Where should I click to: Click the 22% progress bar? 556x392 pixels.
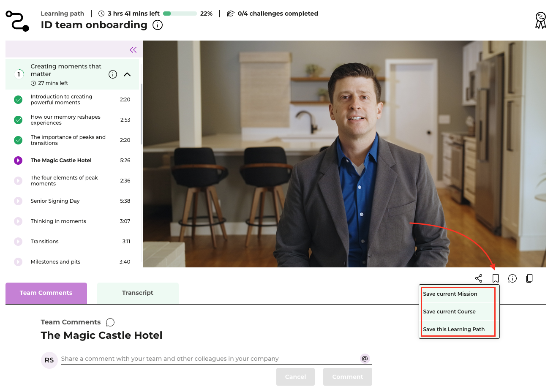click(x=180, y=14)
